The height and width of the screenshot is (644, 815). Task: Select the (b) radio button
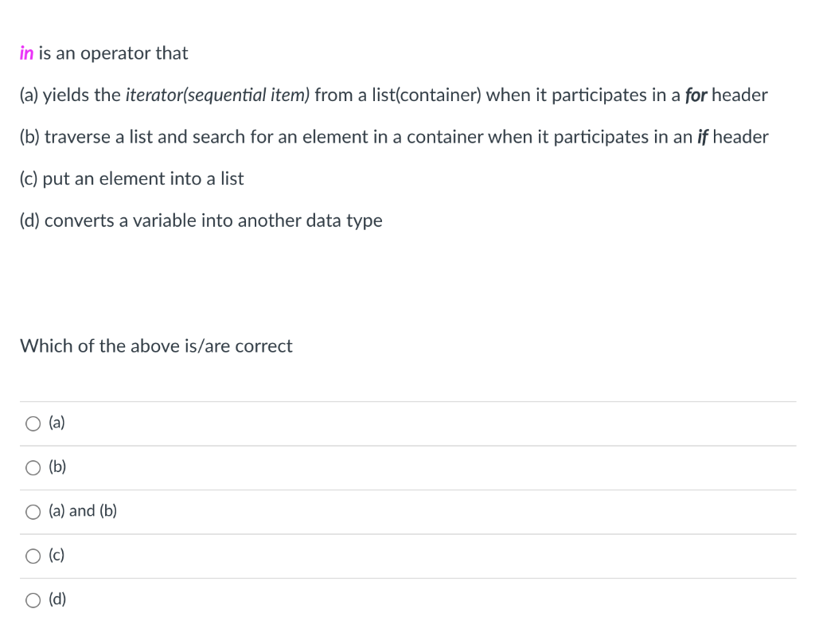click(x=33, y=468)
